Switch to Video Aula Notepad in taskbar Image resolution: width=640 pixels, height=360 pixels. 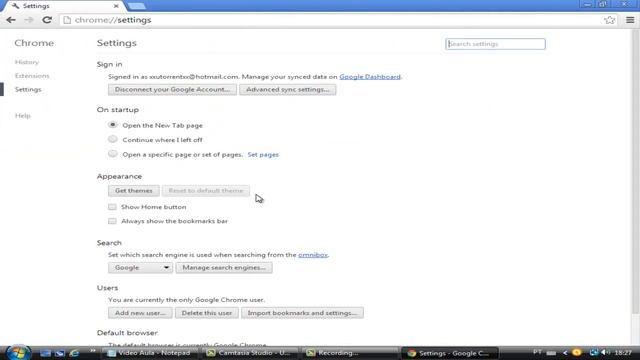click(x=150, y=353)
